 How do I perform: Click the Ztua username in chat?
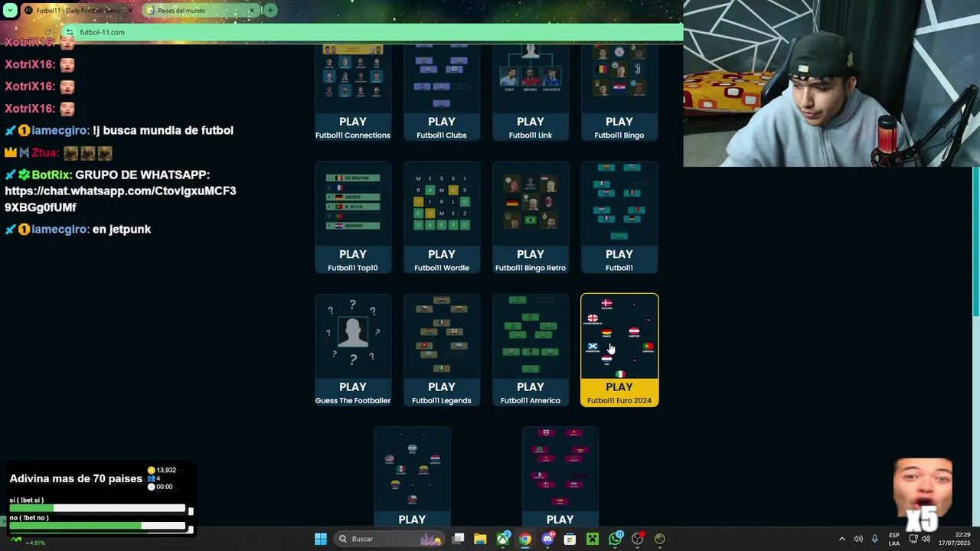click(45, 152)
